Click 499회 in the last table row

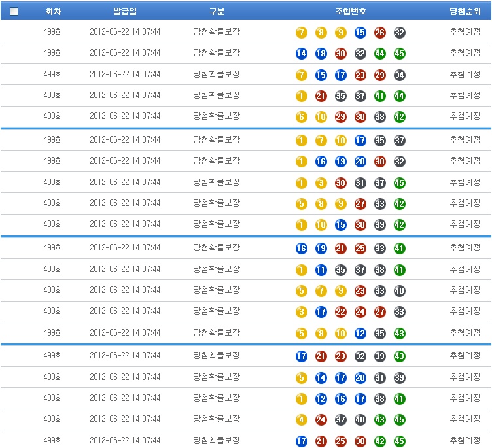(53, 440)
